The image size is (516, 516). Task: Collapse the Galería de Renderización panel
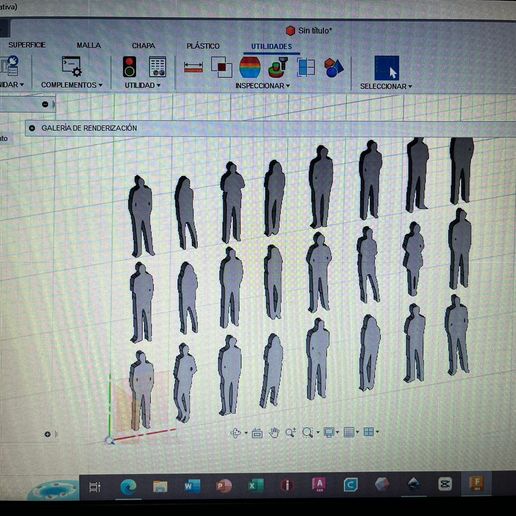click(x=32, y=128)
